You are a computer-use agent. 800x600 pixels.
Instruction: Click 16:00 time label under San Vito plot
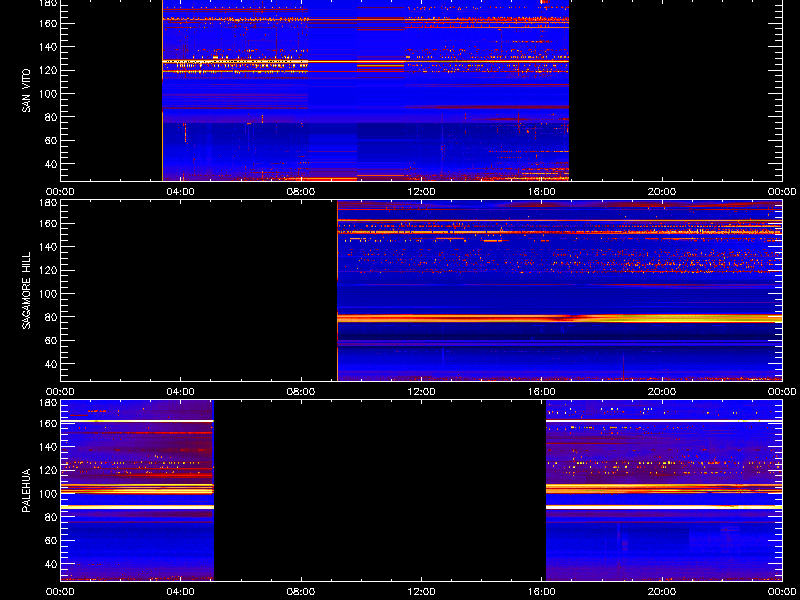point(542,192)
